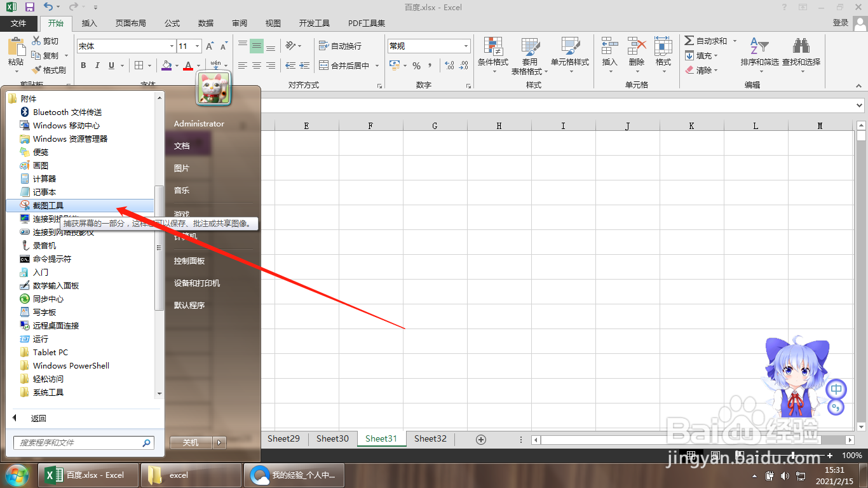Click 登录 sign in link
The image size is (868, 488).
(841, 23)
